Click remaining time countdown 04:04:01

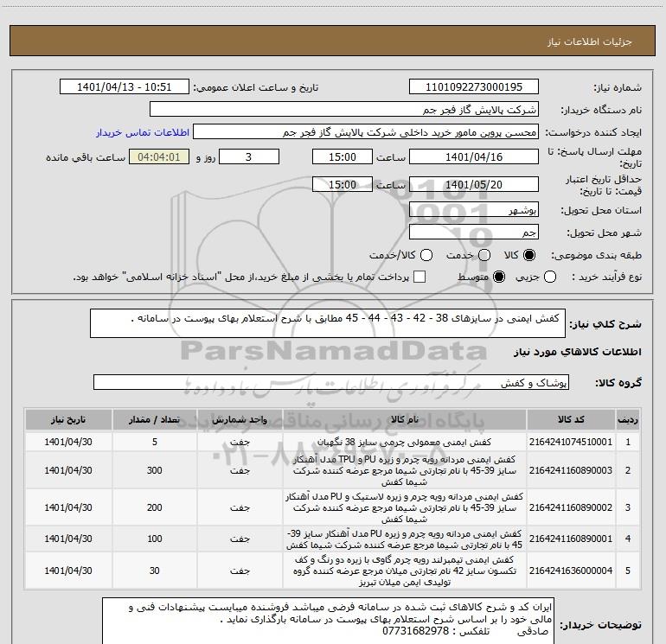159,156
